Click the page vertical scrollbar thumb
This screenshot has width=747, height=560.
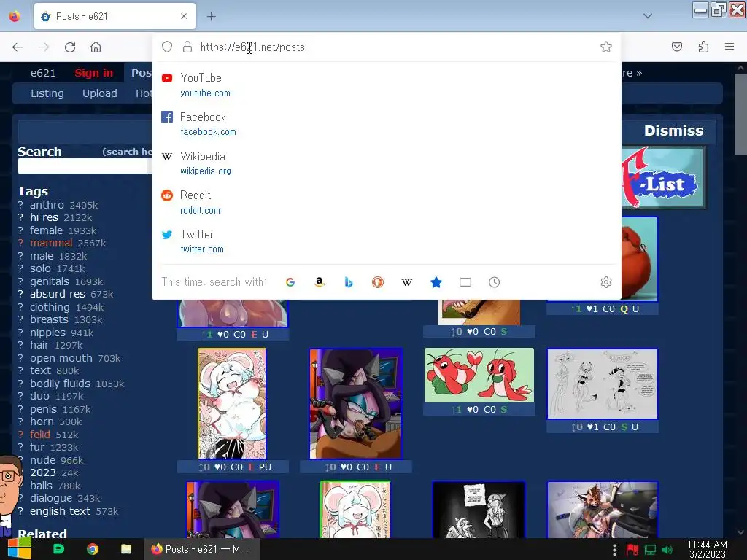click(740, 114)
